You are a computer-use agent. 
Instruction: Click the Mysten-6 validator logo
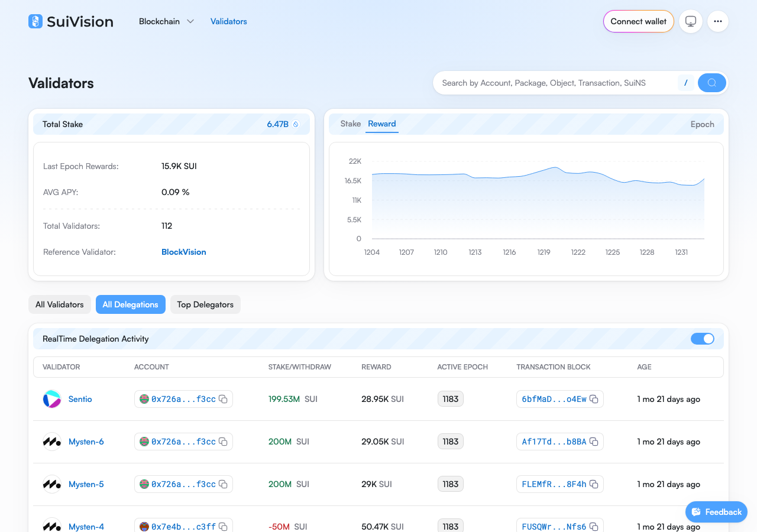(x=52, y=442)
